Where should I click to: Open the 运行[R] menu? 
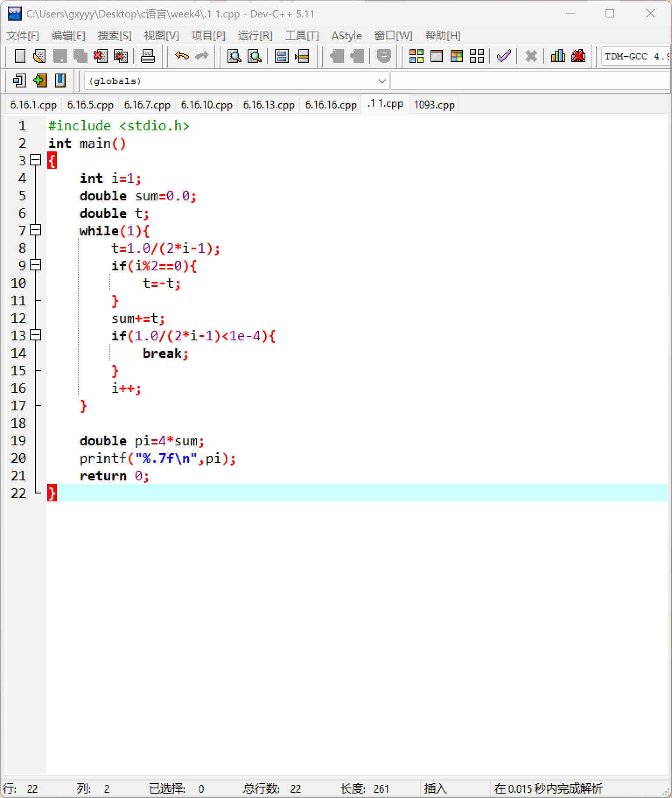255,35
